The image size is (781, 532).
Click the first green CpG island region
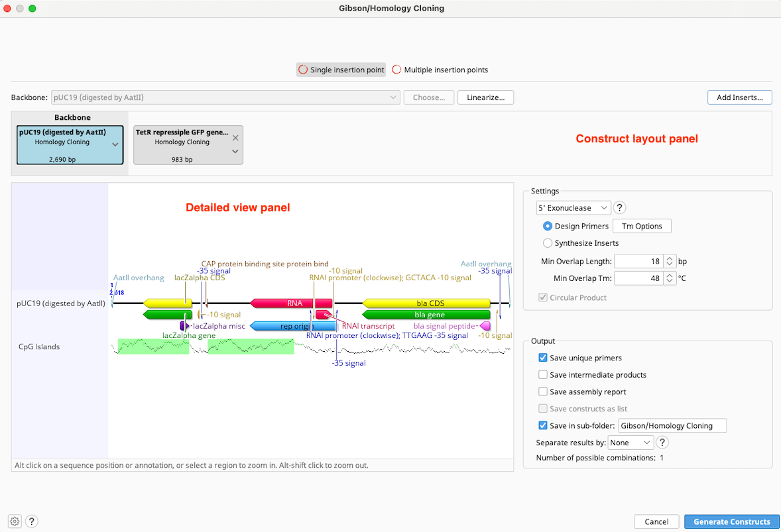(153, 346)
